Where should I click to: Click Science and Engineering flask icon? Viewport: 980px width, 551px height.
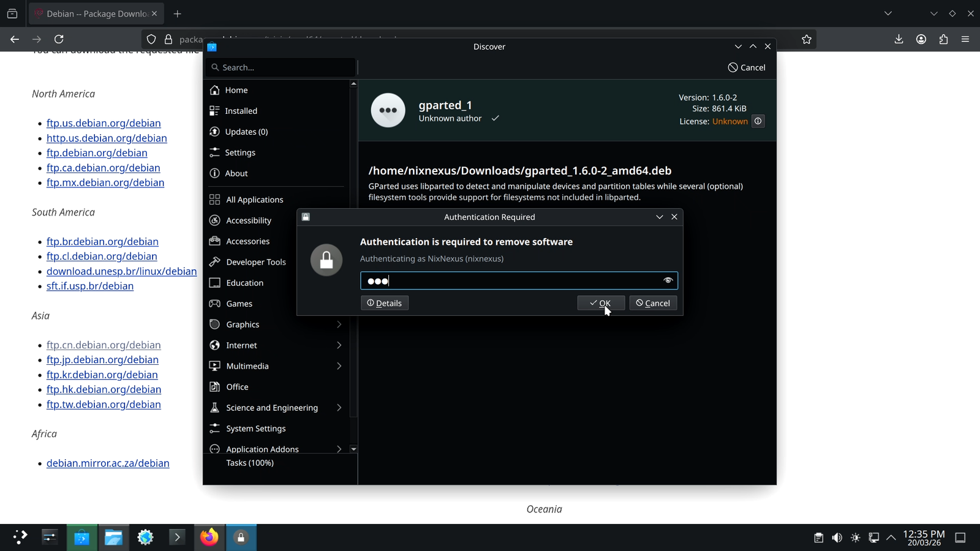tap(214, 408)
